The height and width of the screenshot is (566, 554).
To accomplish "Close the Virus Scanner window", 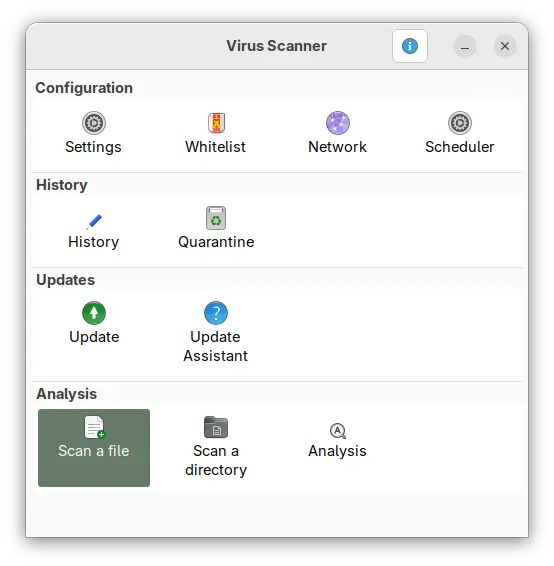I will point(505,46).
